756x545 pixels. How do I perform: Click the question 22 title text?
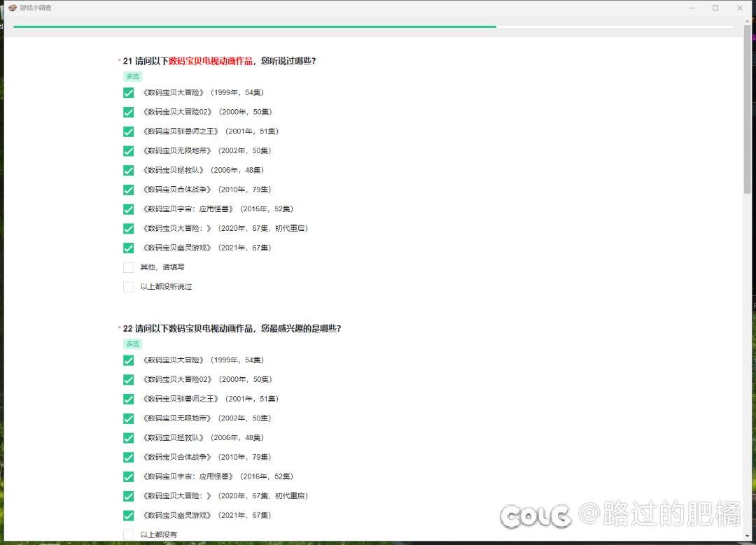[232, 329]
